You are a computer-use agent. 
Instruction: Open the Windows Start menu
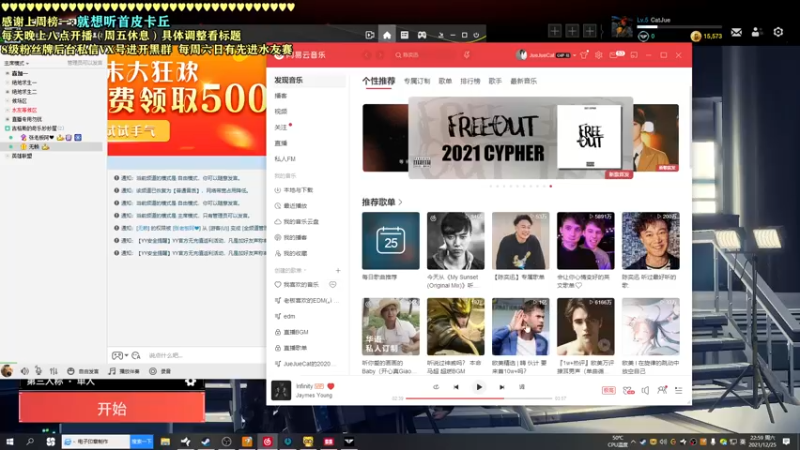click(10, 442)
